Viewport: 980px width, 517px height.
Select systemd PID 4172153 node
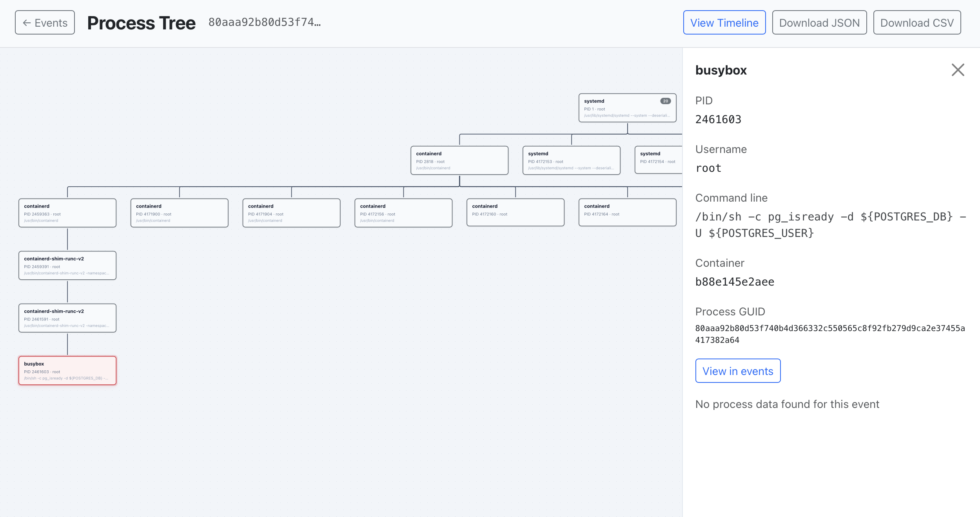pos(571,160)
